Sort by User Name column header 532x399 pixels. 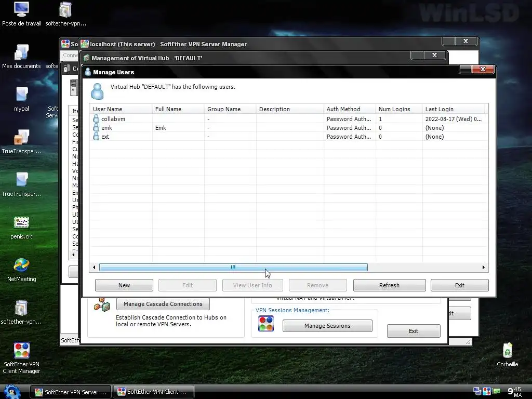(x=121, y=109)
